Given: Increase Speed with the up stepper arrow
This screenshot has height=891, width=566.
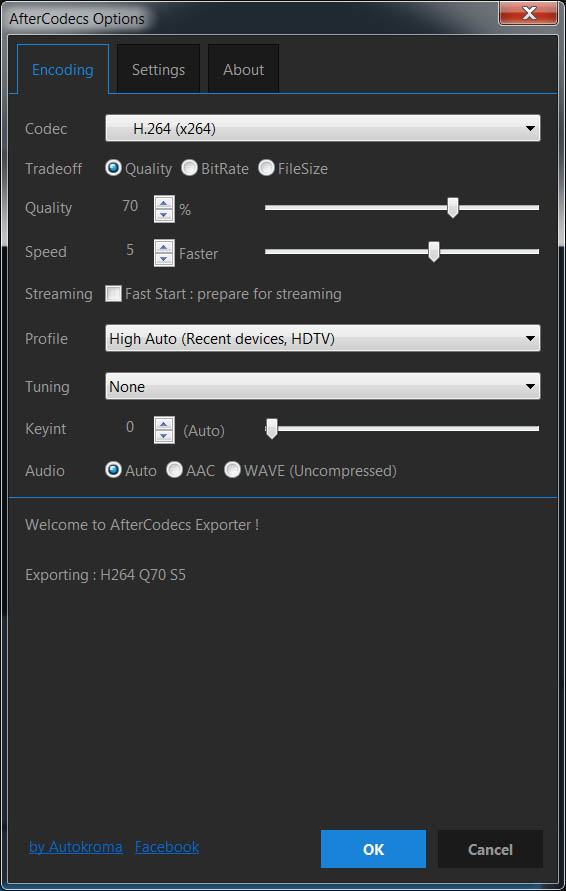Looking at the screenshot, I should 164,247.
